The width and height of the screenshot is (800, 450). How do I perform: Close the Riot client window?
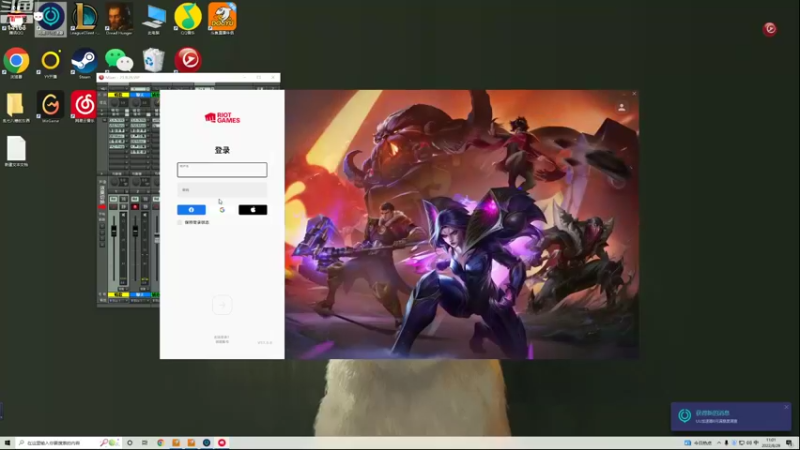tap(634, 93)
